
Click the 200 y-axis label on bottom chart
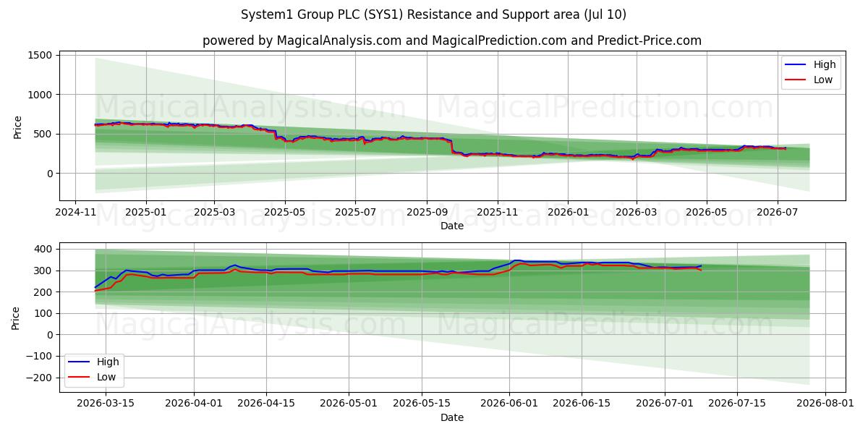coord(43,292)
